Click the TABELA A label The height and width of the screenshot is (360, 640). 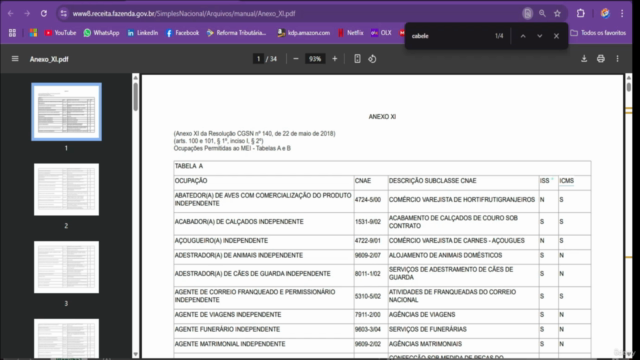point(189,166)
